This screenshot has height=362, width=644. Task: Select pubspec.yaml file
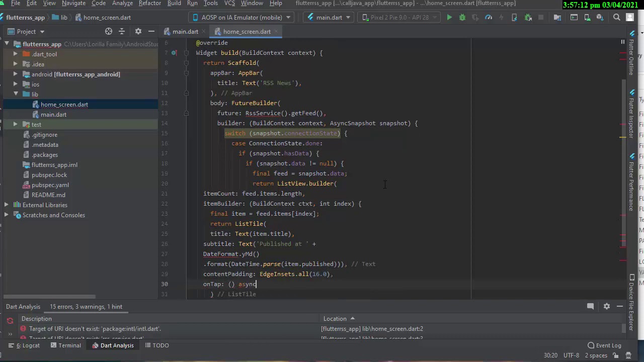50,185
